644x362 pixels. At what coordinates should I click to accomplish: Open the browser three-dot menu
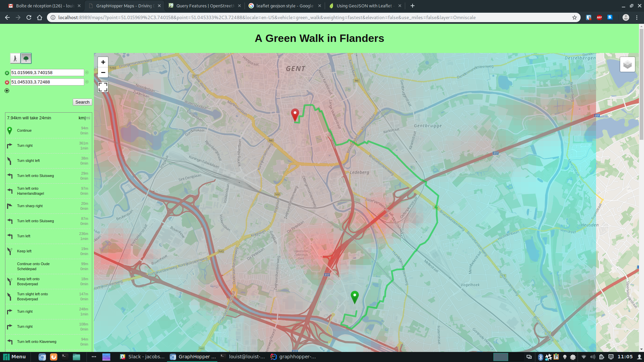[x=637, y=17]
